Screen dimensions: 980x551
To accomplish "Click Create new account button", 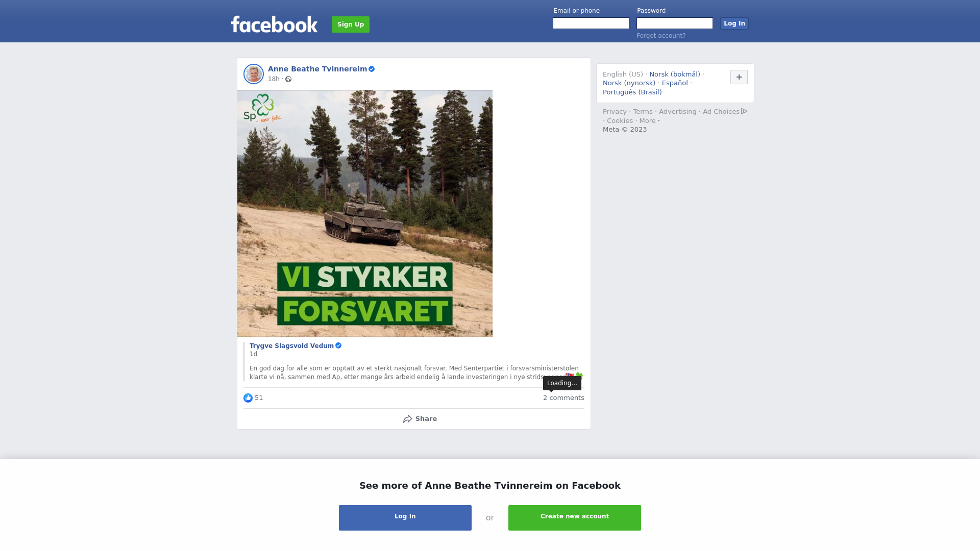I will [575, 518].
